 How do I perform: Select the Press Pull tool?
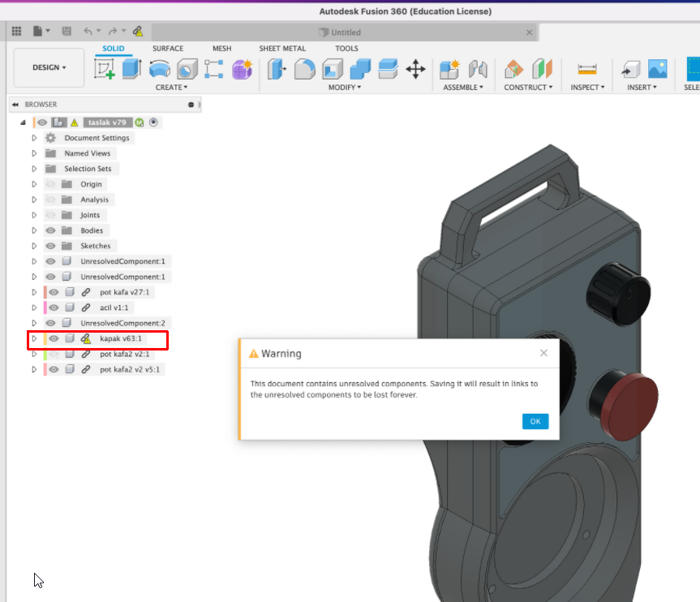pyautogui.click(x=277, y=69)
